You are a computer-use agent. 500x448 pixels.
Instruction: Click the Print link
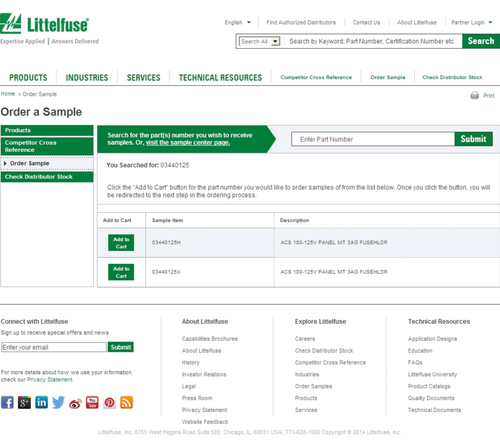click(489, 96)
